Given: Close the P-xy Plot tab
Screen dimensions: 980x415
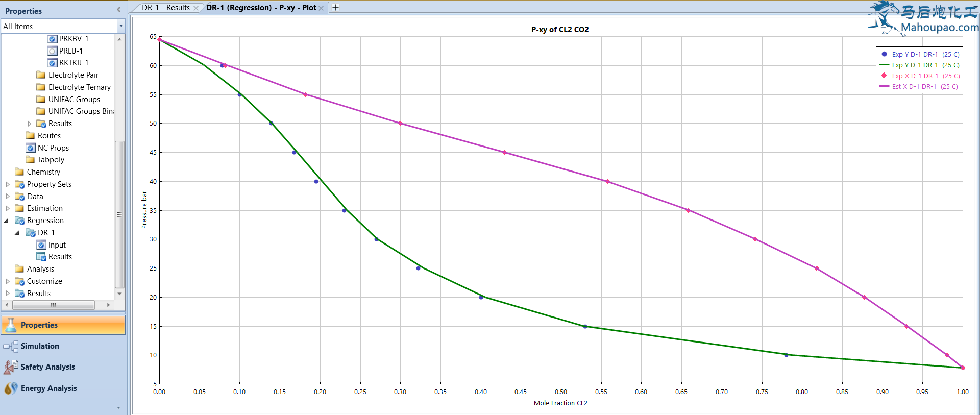Looking at the screenshot, I should click(321, 8).
